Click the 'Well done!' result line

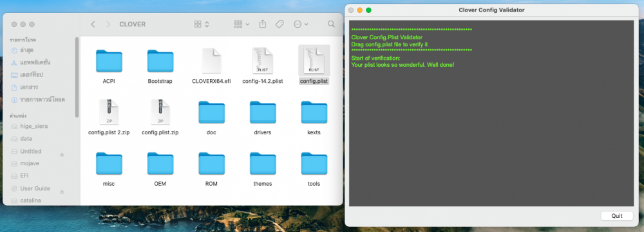pos(403,65)
